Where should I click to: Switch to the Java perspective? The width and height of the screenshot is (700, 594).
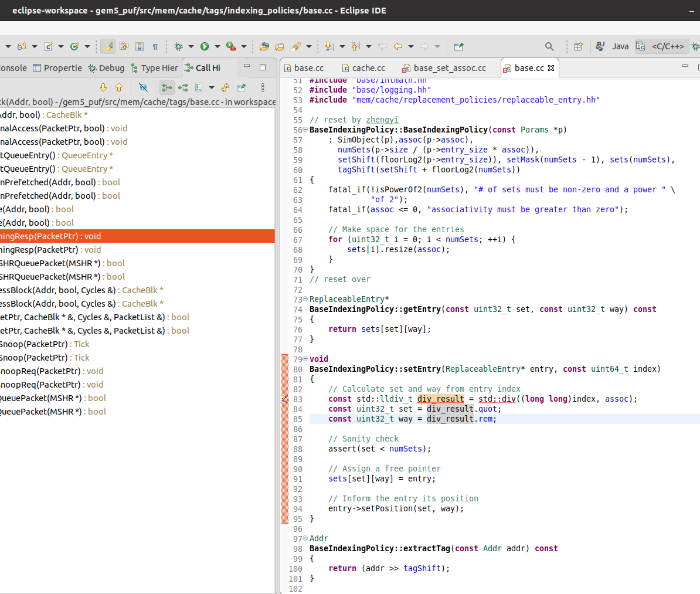tap(613, 46)
